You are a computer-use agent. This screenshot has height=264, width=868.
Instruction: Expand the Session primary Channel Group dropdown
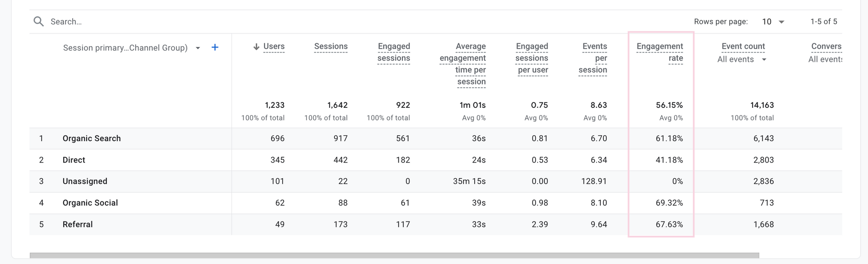[x=198, y=48]
